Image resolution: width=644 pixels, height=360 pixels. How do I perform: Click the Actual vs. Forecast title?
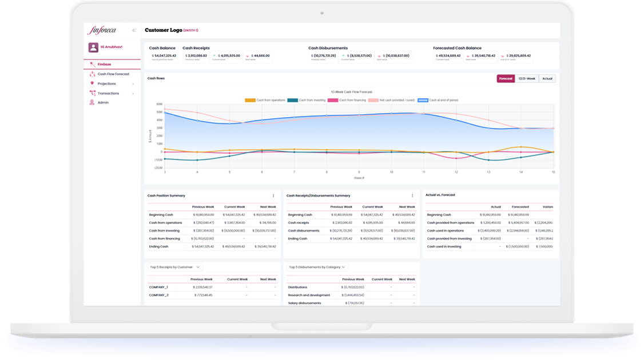coord(440,195)
